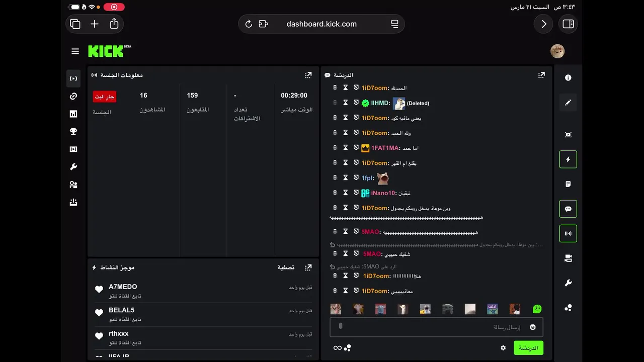Reload the dashboard.kick.com page
The image size is (644, 362).
[249, 24]
